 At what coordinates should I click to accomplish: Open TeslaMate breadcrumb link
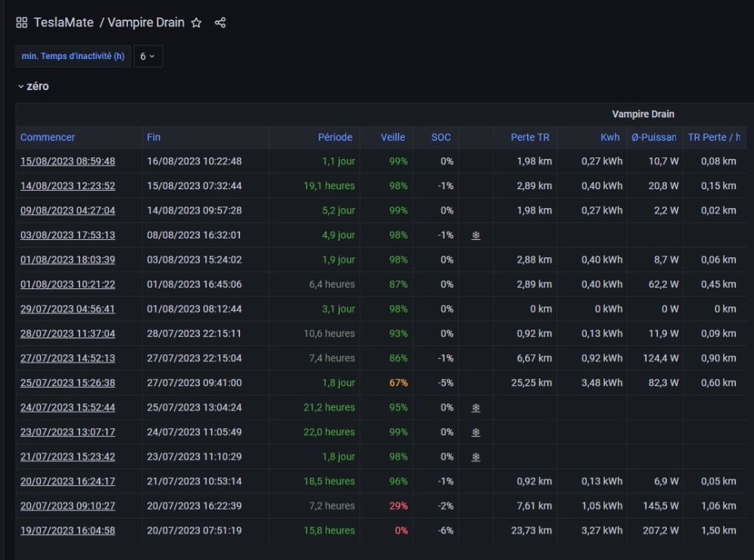pyautogui.click(x=64, y=23)
